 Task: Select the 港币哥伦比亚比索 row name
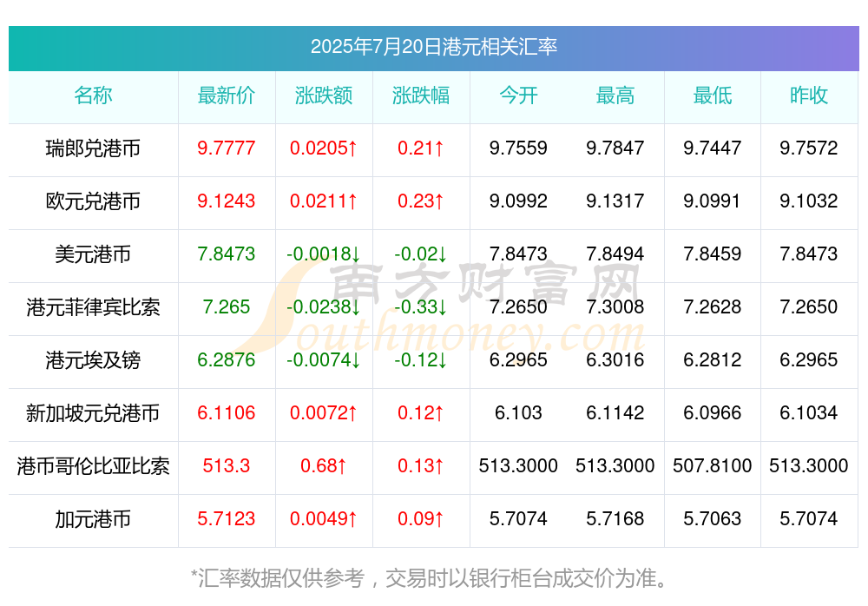pos(93,466)
